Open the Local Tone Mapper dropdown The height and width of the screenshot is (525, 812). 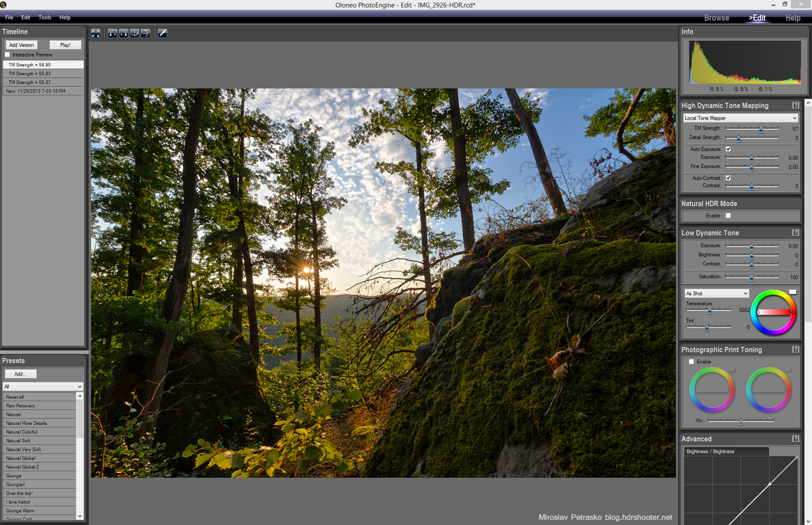740,118
